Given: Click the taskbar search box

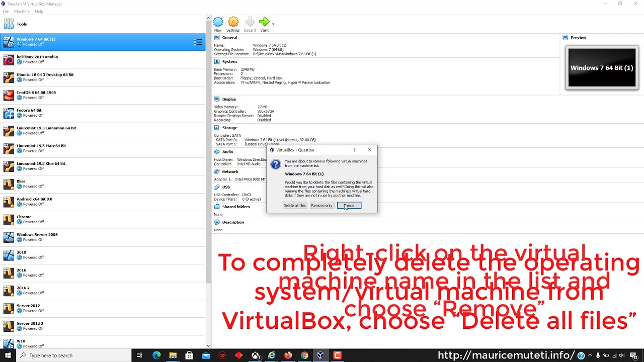Looking at the screenshot, I should click(73, 355).
